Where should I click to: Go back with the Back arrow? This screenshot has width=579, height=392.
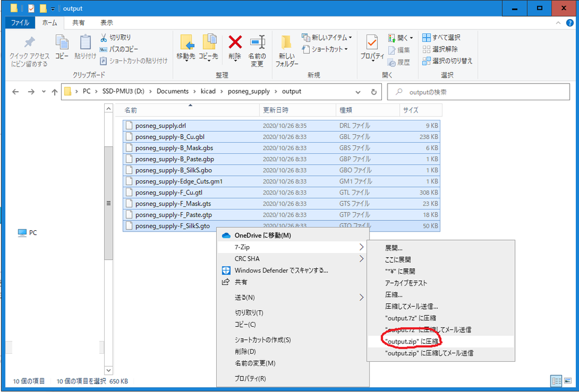click(15, 92)
